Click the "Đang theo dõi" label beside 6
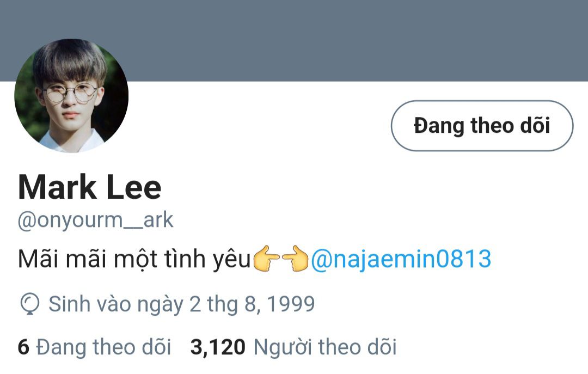The height and width of the screenshot is (374, 588). click(x=104, y=347)
